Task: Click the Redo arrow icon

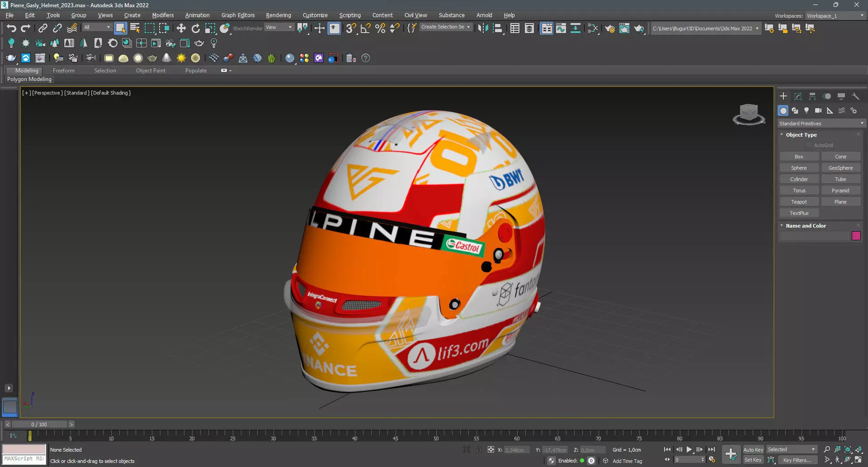Action: click(26, 29)
